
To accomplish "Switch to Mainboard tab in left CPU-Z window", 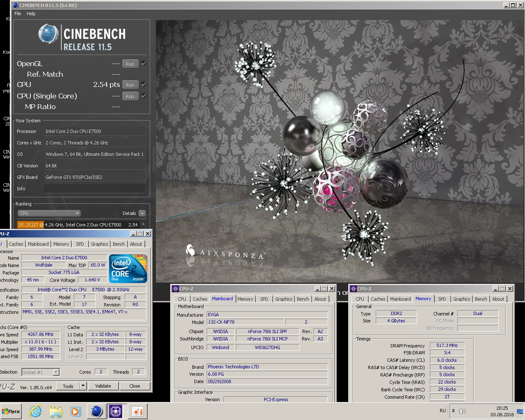I will pos(38,244).
